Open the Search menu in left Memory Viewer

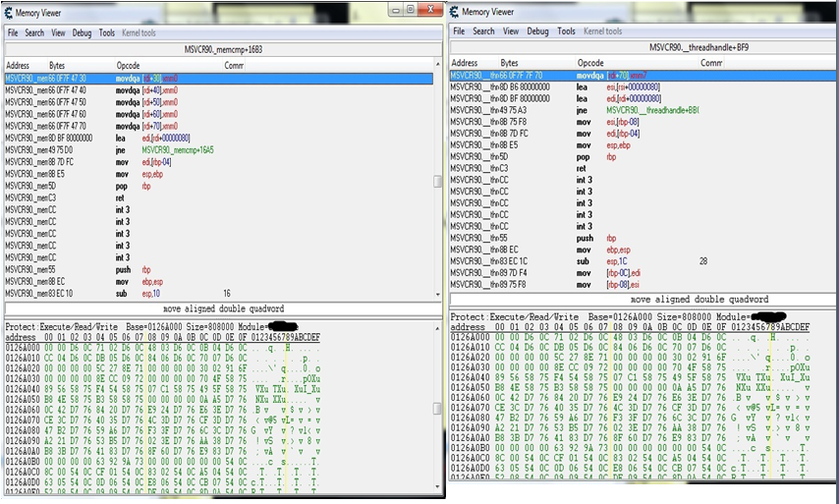pos(34,32)
